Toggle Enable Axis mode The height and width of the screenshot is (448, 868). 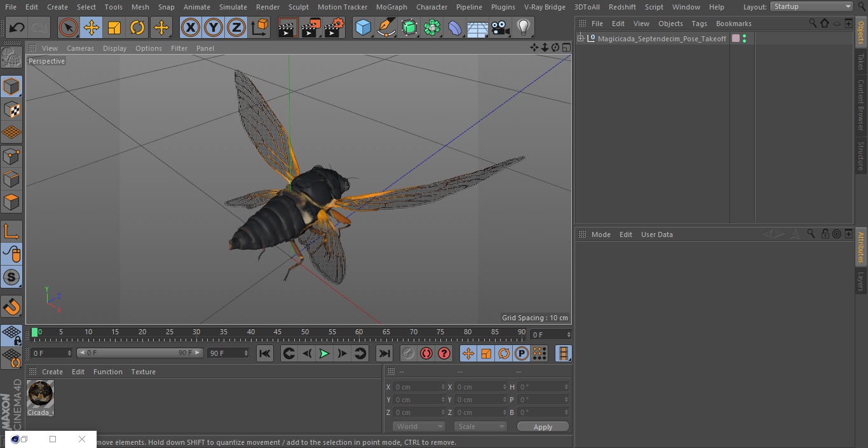tap(11, 231)
